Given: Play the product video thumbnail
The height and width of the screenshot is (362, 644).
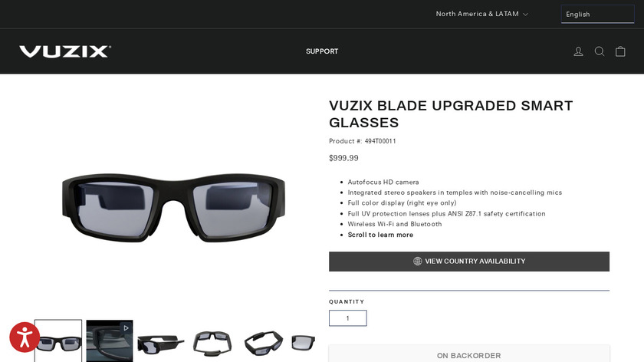Looking at the screenshot, I should [x=110, y=341].
